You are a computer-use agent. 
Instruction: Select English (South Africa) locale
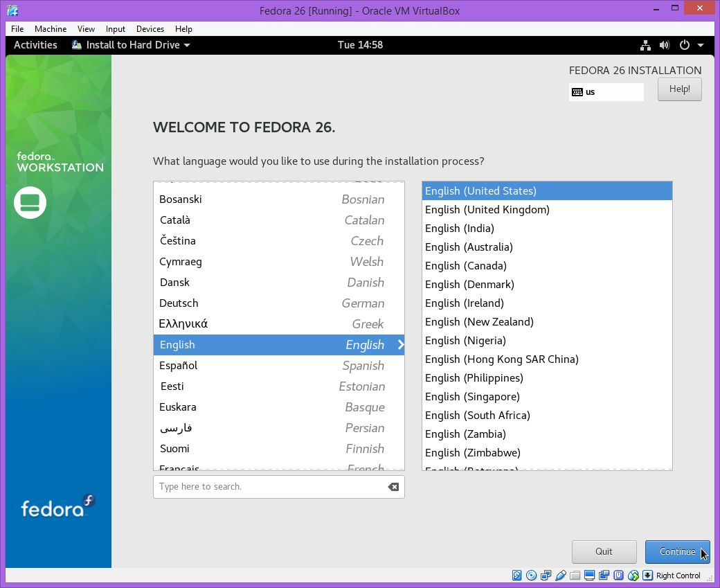[x=547, y=416]
